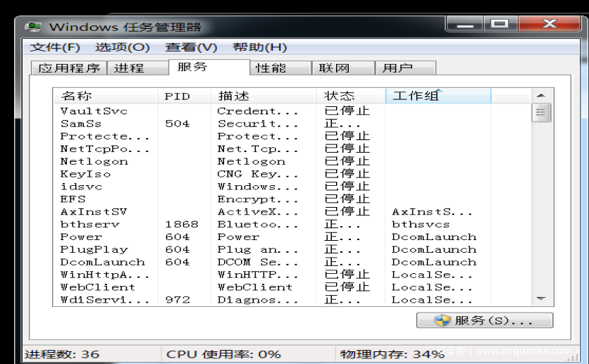589x364 pixels.
Task: Switch to the 进程 tab
Action: [x=129, y=68]
